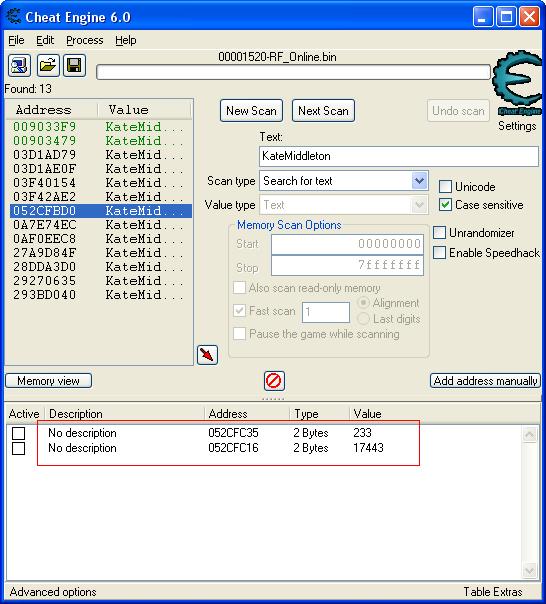This screenshot has width=546, height=604.
Task: Click the Description column header
Action: pyautogui.click(x=124, y=414)
